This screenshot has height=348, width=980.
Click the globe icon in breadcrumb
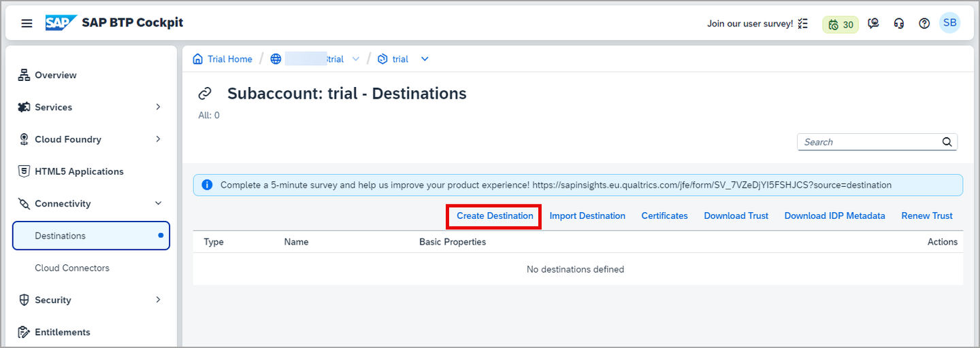[x=276, y=59]
